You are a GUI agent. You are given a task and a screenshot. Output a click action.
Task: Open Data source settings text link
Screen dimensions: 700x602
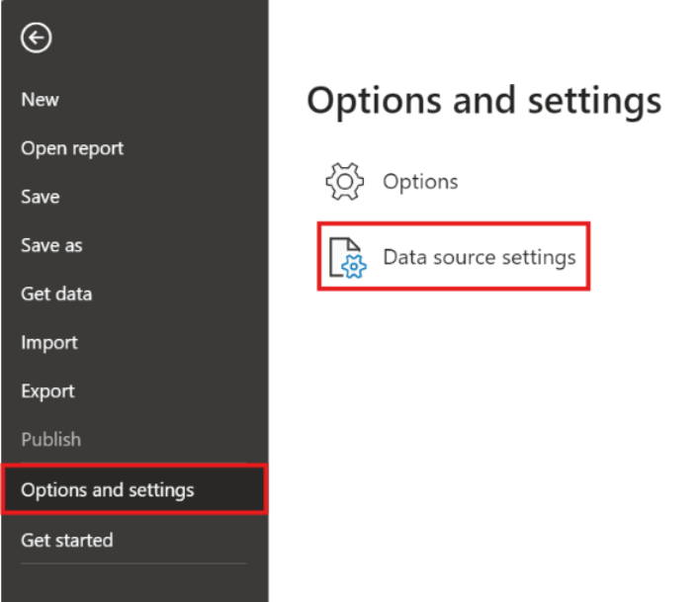pos(479,258)
